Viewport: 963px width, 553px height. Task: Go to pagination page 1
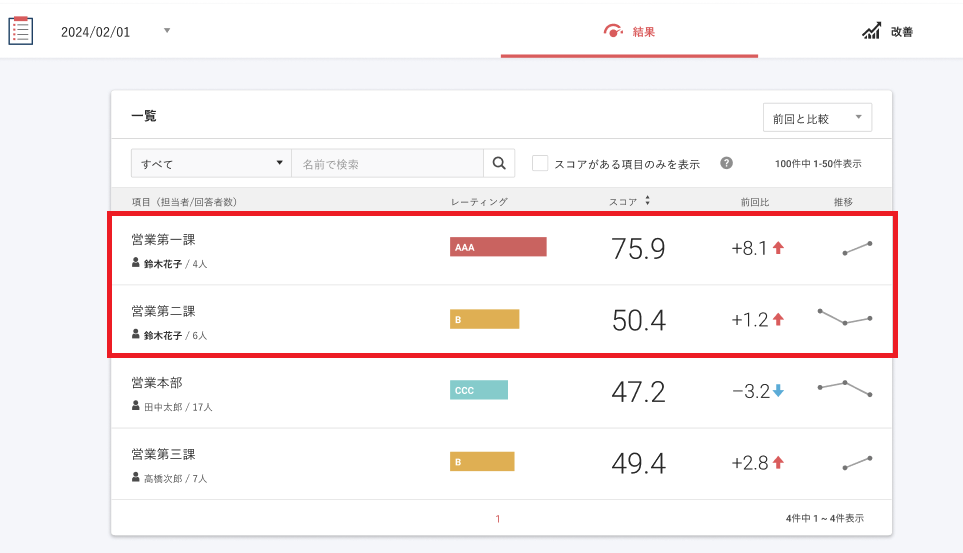497,518
